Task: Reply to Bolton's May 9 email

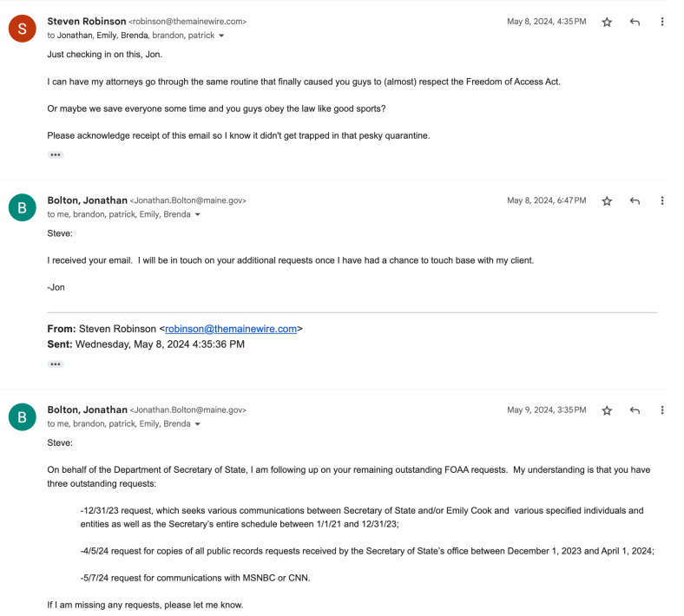Action: pos(635,410)
